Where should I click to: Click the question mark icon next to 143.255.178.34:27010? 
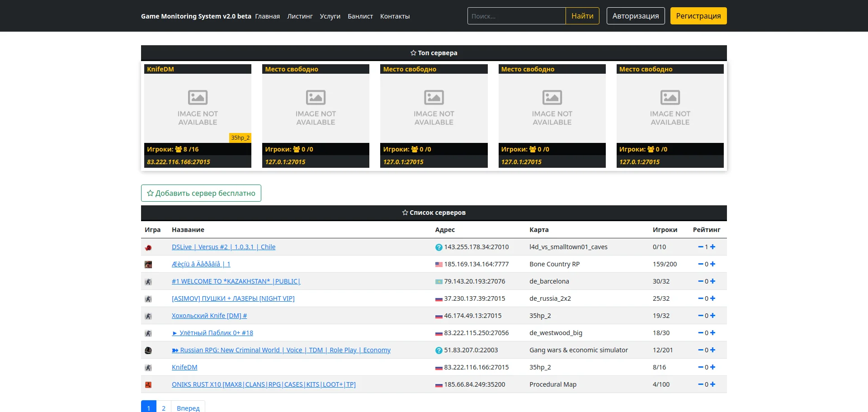[x=439, y=247]
